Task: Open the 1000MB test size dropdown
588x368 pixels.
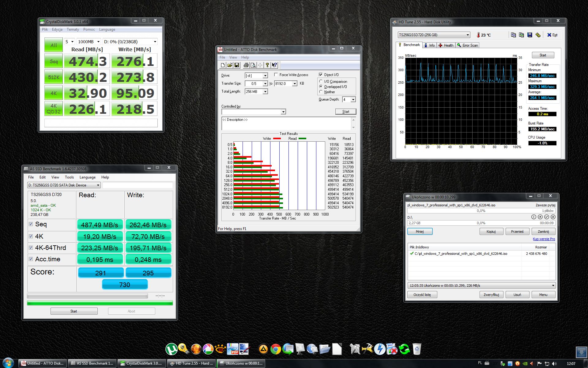Action: (x=89, y=42)
